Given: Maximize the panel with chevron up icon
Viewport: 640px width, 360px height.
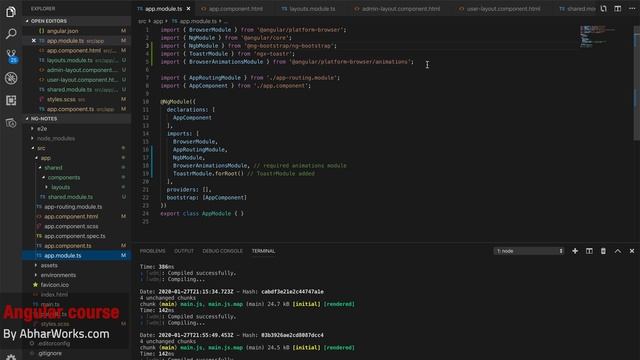Looking at the screenshot, I should click(x=618, y=251).
